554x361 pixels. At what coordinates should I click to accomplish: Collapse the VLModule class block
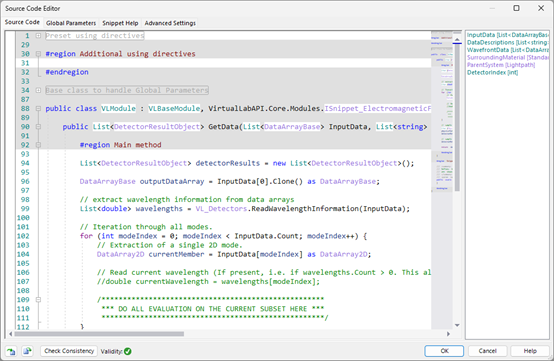38,108
